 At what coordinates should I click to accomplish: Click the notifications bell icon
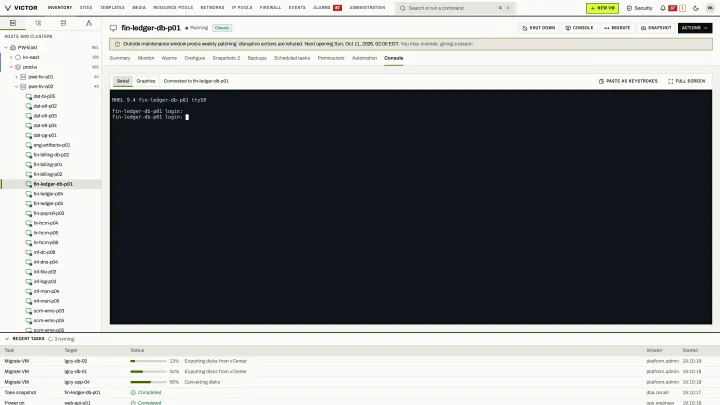pos(663,8)
